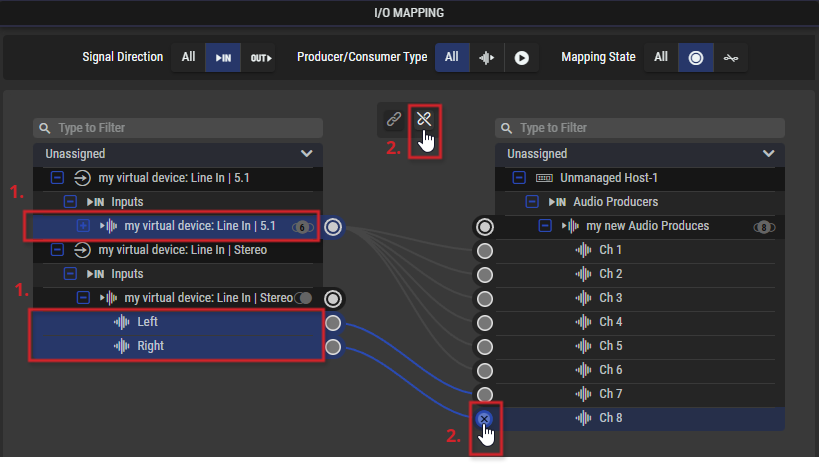Screen dimensions: 820x465
Task: Click the Ch 1 connector circle
Action: coord(485,251)
